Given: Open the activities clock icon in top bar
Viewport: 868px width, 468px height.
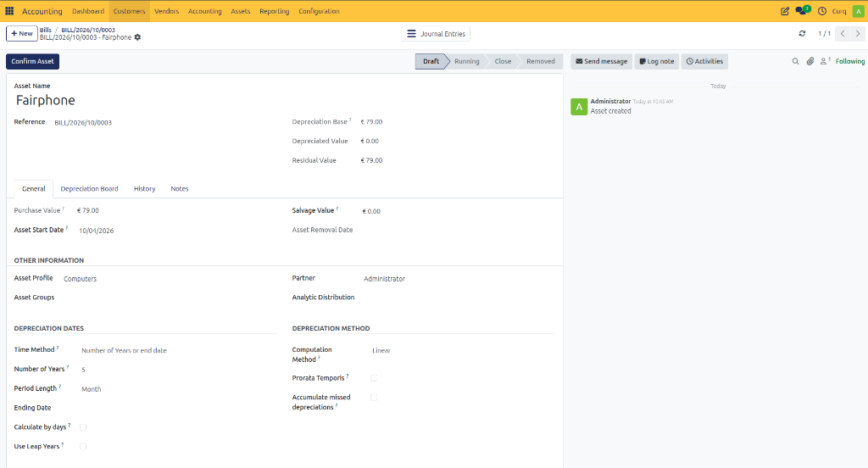Looking at the screenshot, I should click(822, 11).
